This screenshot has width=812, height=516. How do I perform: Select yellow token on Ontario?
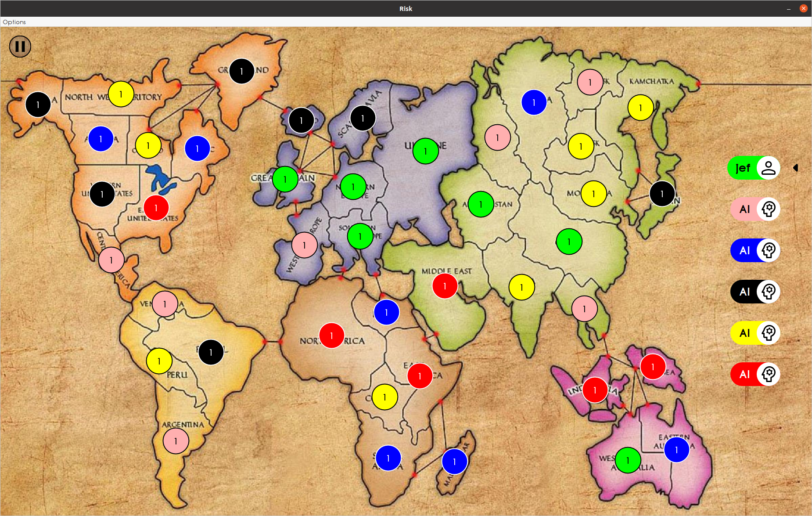click(148, 145)
